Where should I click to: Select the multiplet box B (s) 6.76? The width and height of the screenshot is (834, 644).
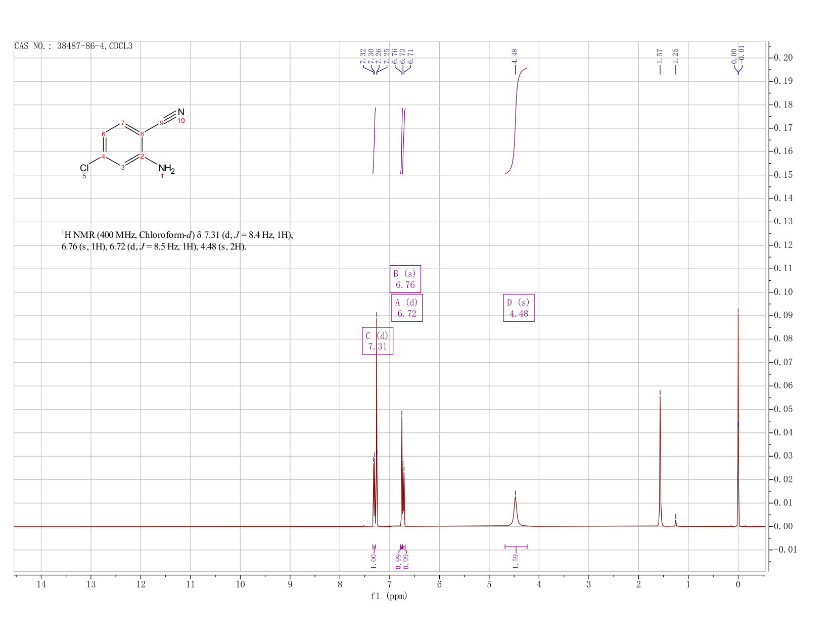[405, 279]
